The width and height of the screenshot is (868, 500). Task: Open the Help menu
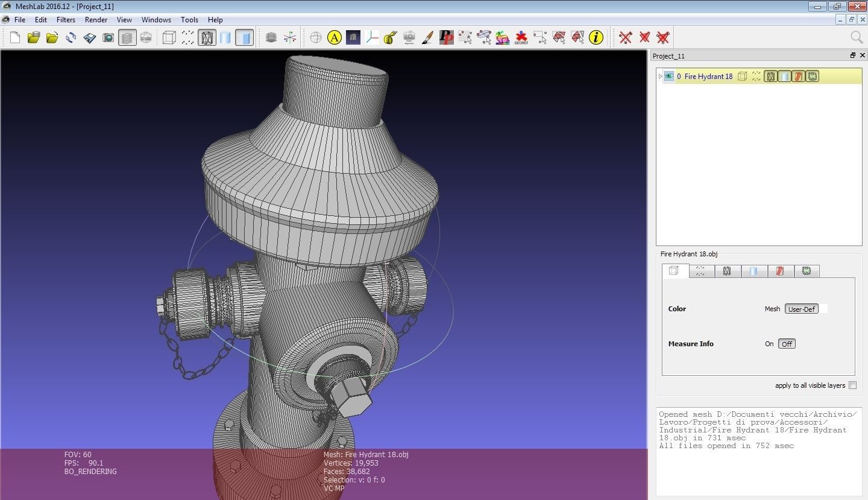coord(215,19)
